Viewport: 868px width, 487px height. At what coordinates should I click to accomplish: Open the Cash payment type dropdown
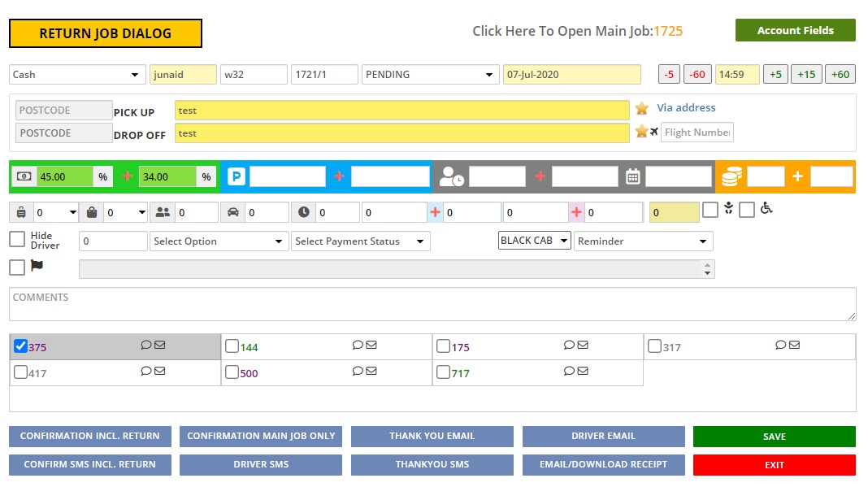[x=78, y=75]
